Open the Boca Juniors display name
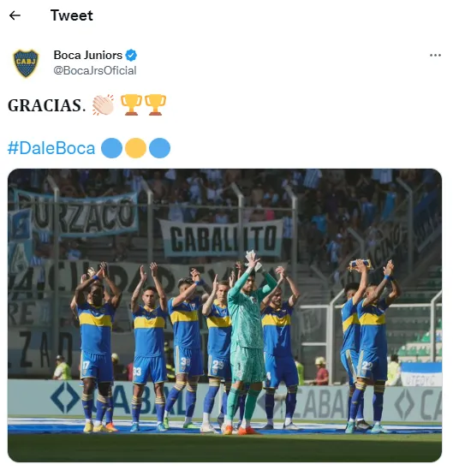Screen dimensions: 453x476 point(87,56)
